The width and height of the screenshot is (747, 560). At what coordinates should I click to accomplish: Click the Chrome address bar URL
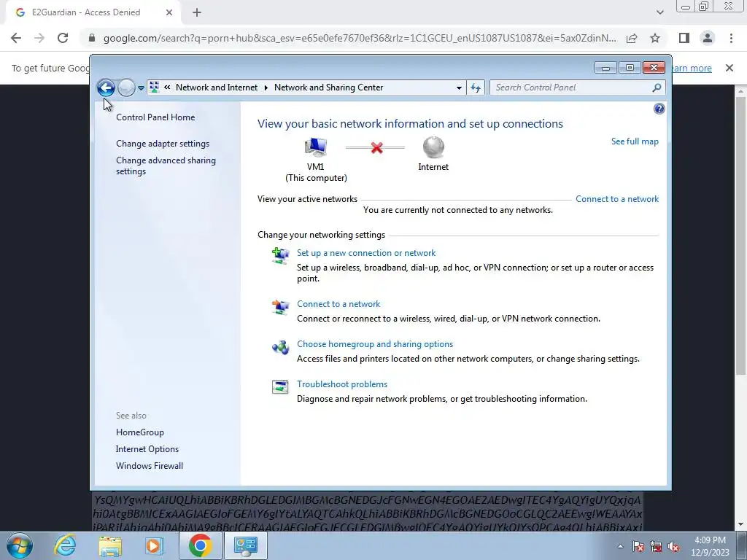click(359, 38)
